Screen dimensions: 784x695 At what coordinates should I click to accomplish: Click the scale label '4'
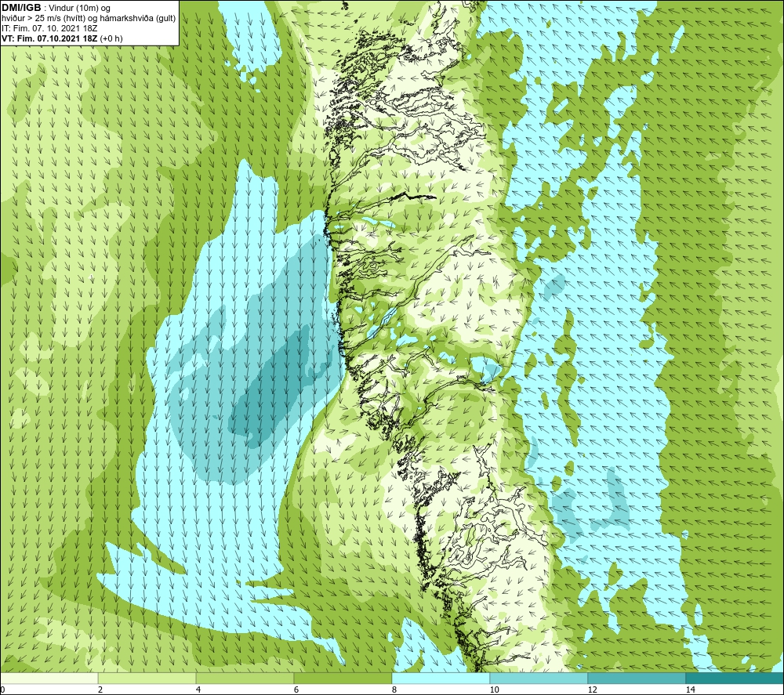pyautogui.click(x=198, y=690)
